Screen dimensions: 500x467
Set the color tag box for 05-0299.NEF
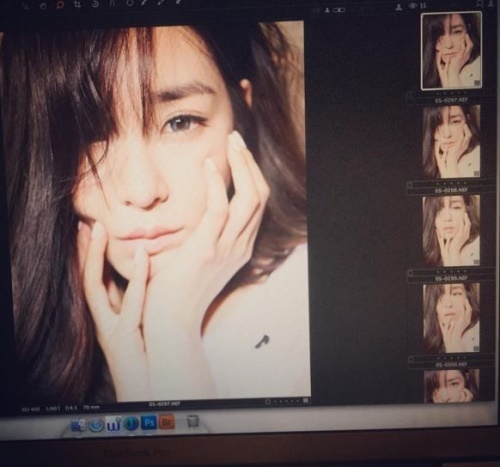coord(411,272)
